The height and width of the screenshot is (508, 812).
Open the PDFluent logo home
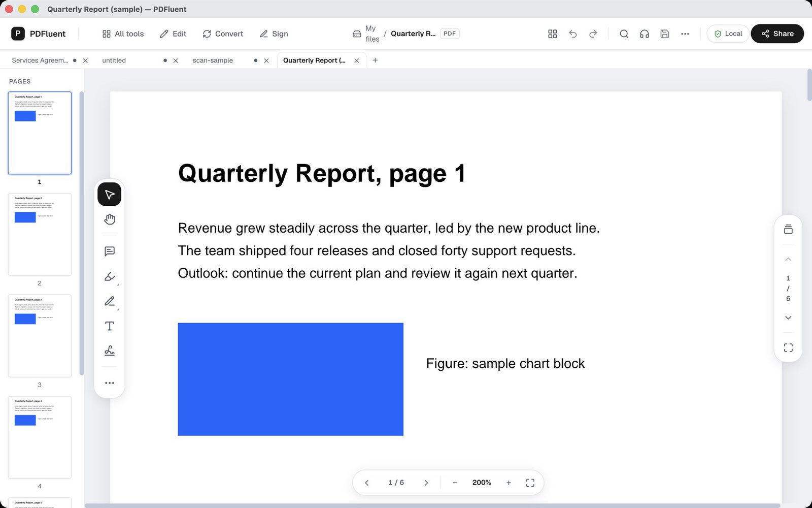(38, 34)
